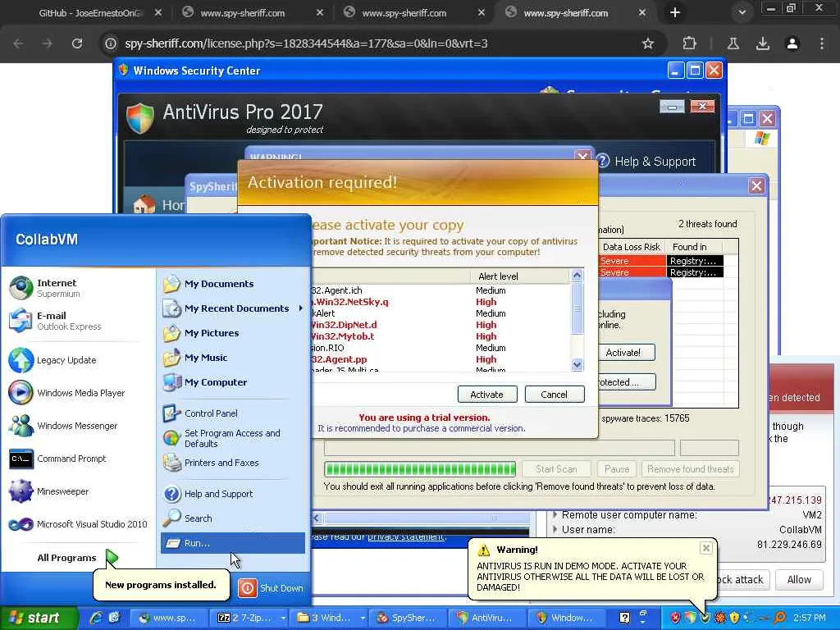Click the horizontal scrollbar left arrow
This screenshot has height=630, width=840.
point(317,518)
